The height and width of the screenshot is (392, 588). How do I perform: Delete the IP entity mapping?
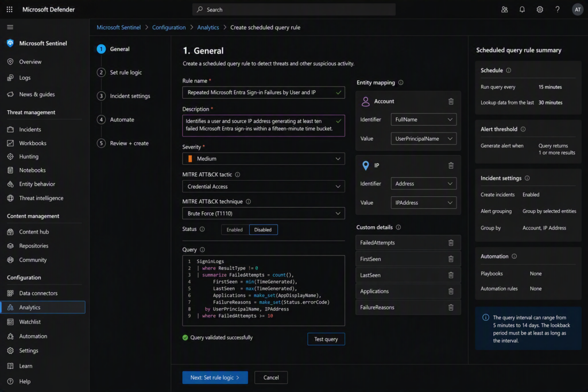click(x=451, y=165)
